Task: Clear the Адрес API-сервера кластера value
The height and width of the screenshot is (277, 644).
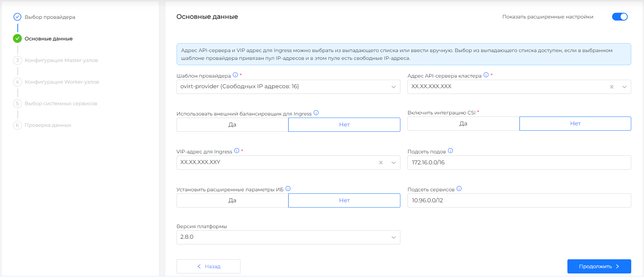Action: point(611,87)
